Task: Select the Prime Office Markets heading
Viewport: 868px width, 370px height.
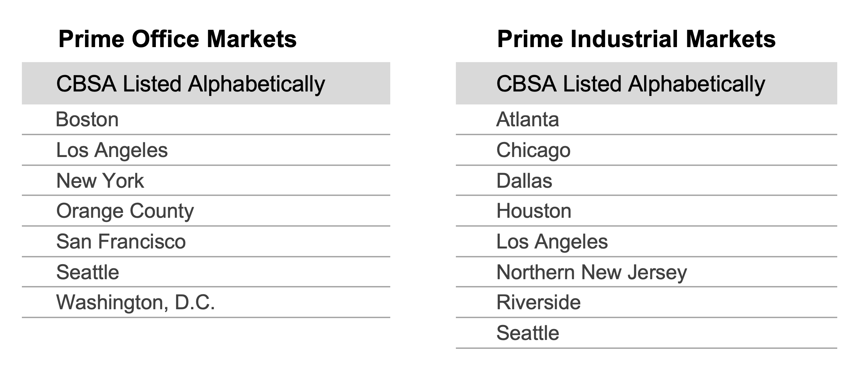Action: point(177,39)
